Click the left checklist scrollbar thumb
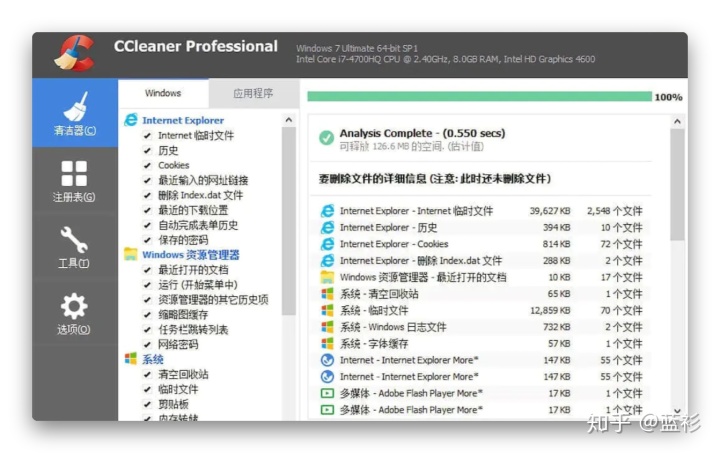The width and height of the screenshot is (720, 453). pyautogui.click(x=288, y=221)
